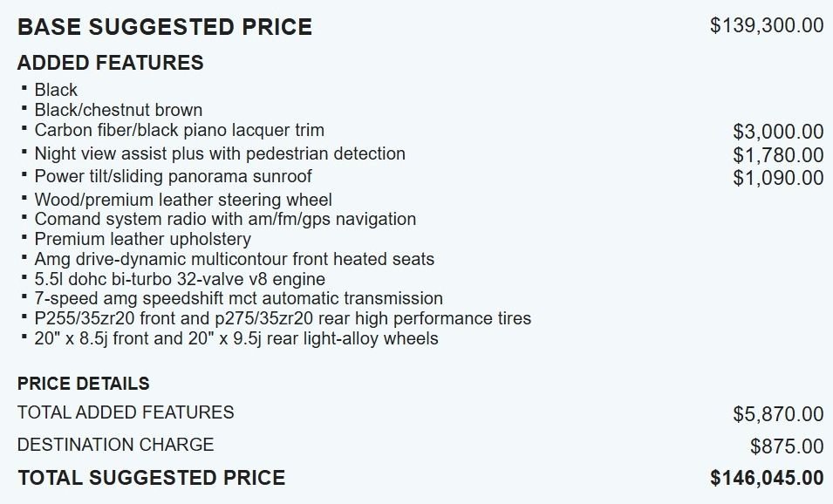This screenshot has width=833, height=504.
Task: Click the ADDED FEATURES heading
Action: [110, 63]
